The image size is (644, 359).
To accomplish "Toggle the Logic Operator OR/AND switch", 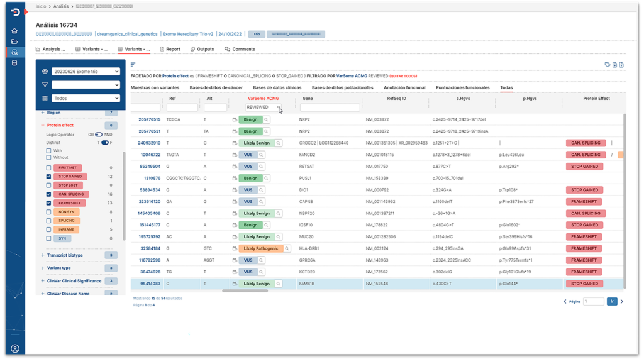I will pyautogui.click(x=99, y=135).
